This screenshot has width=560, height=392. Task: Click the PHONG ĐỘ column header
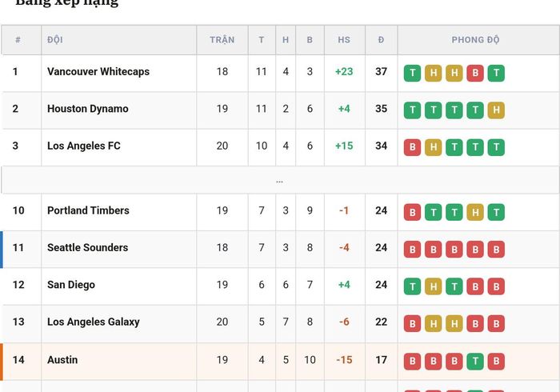click(475, 40)
